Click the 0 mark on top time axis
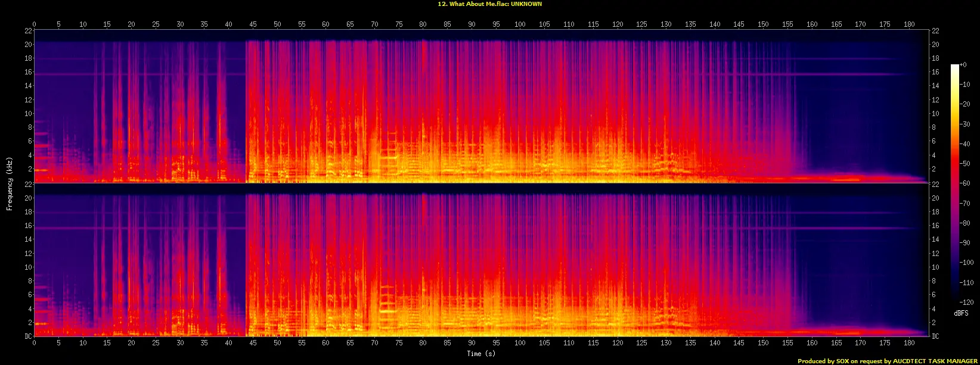Image resolution: width=980 pixels, height=365 pixels. (x=34, y=24)
